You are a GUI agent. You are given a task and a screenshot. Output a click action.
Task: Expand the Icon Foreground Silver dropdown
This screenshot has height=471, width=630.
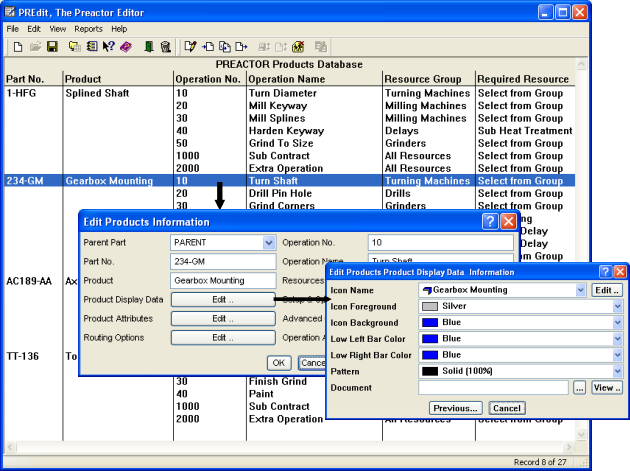pyautogui.click(x=618, y=306)
